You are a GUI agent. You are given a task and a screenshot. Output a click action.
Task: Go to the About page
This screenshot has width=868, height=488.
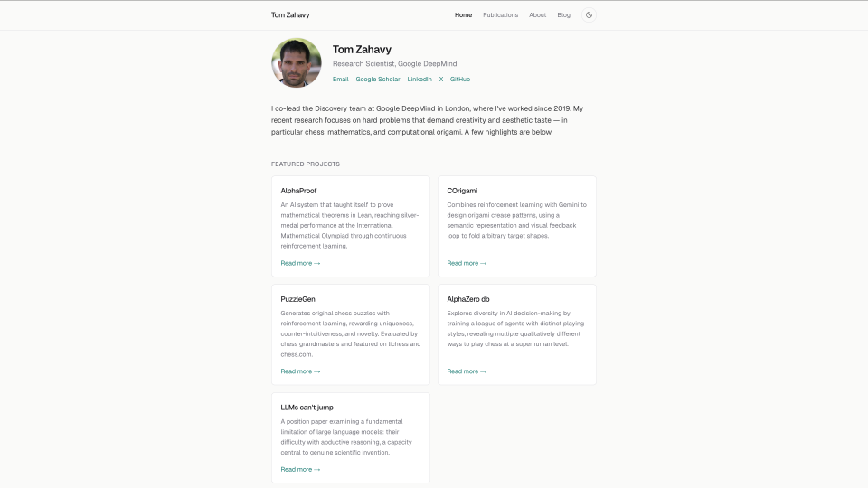537,15
